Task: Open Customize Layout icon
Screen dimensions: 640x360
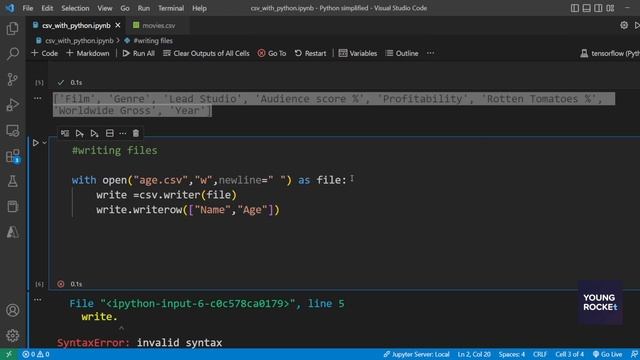Action: point(610,8)
